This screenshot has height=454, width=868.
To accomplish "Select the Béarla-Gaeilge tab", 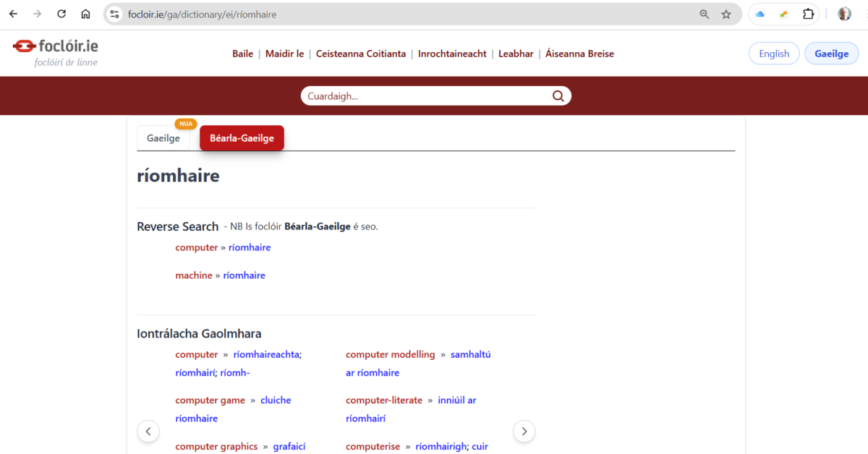I will 242,138.
